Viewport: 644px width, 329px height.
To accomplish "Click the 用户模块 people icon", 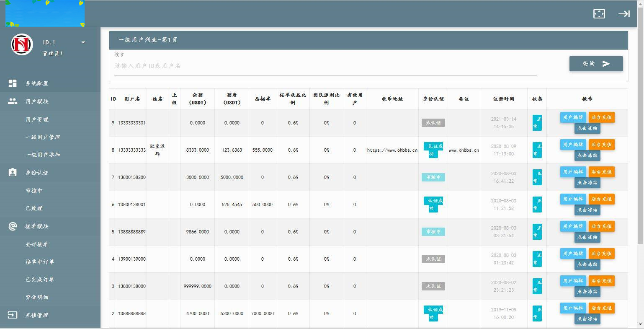I will (x=13, y=101).
